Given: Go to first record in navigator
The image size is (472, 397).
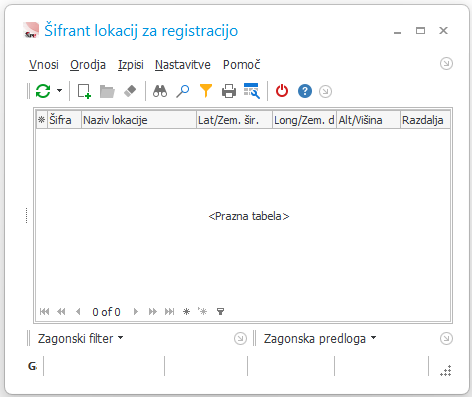Looking at the screenshot, I should point(44,312).
